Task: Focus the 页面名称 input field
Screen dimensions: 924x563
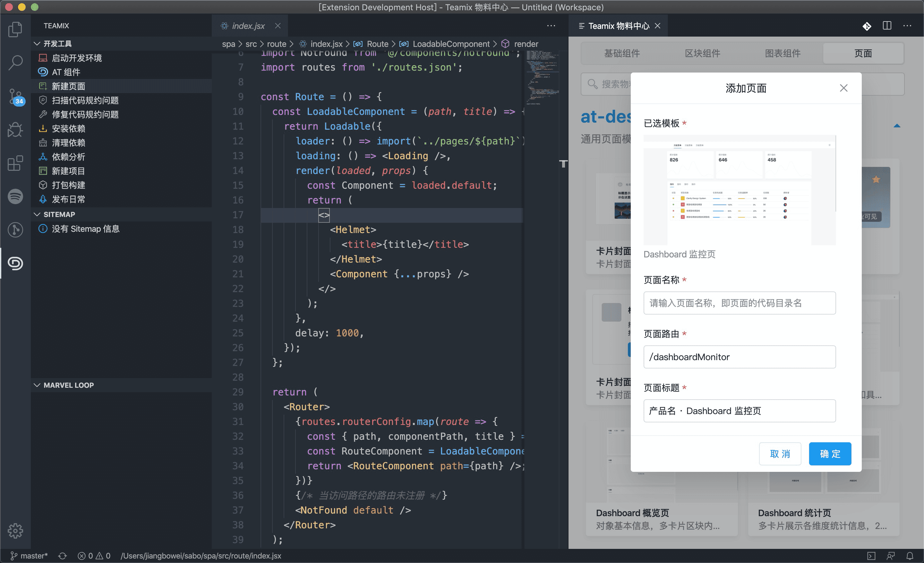Action: [740, 303]
